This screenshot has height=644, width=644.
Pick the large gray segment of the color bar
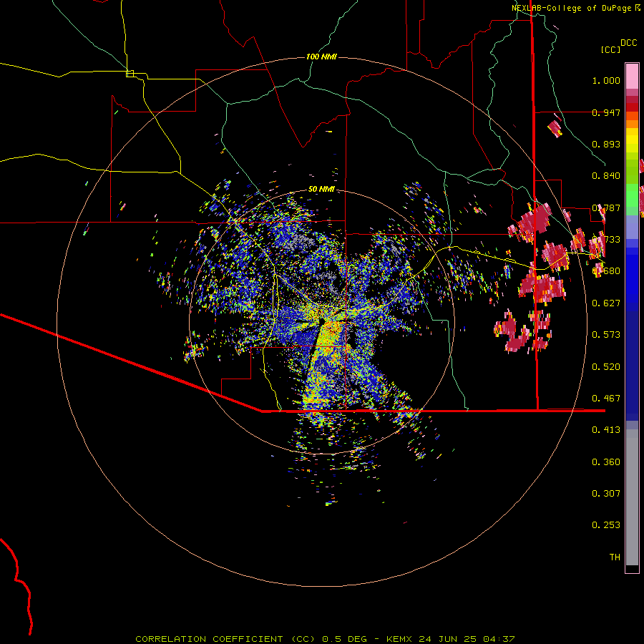coord(632,497)
